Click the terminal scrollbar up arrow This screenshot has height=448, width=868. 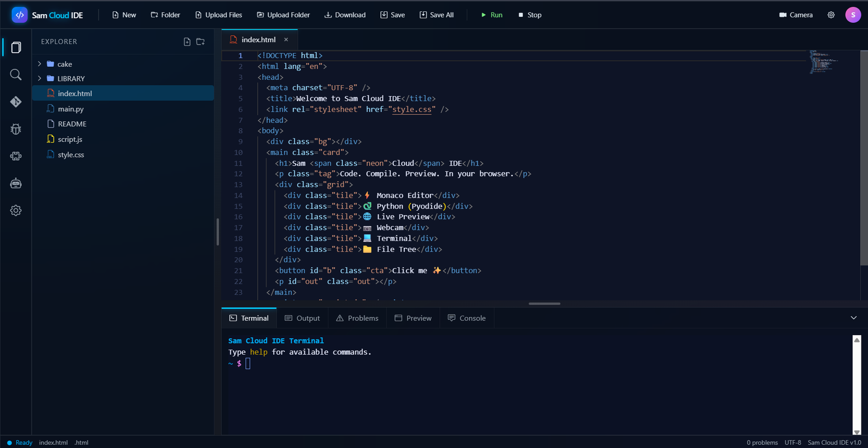click(857, 340)
